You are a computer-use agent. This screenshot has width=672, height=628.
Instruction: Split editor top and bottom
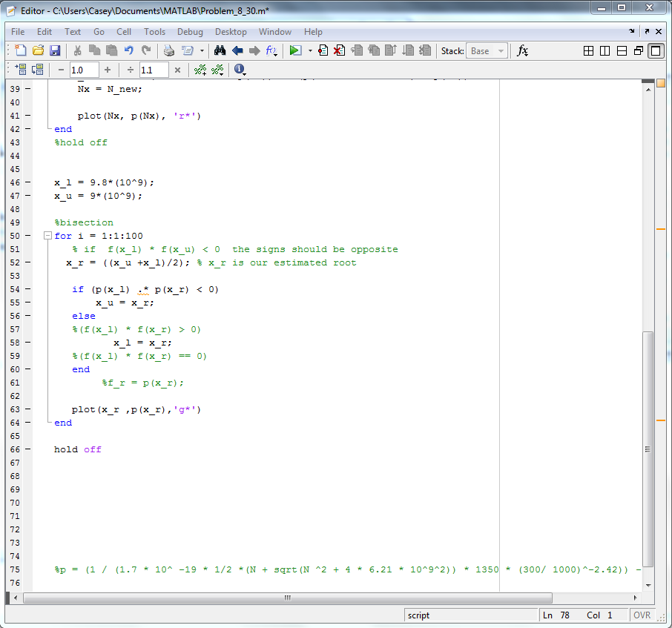[622, 51]
